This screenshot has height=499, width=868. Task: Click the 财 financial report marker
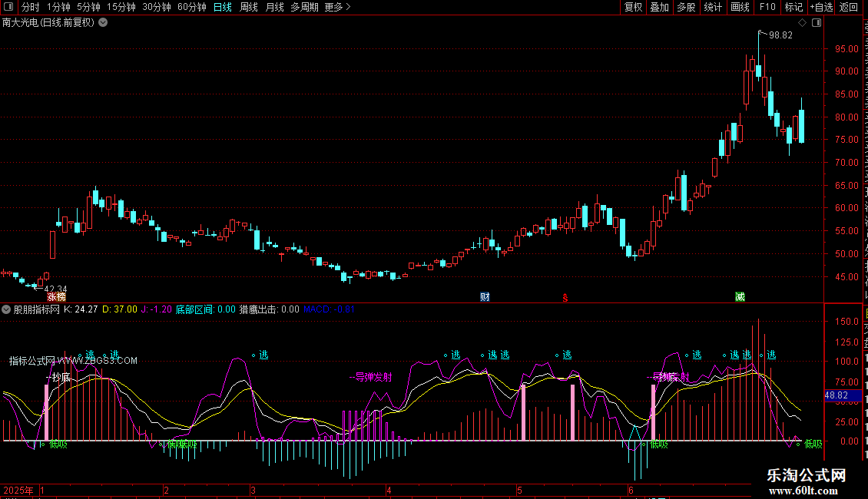[485, 297]
